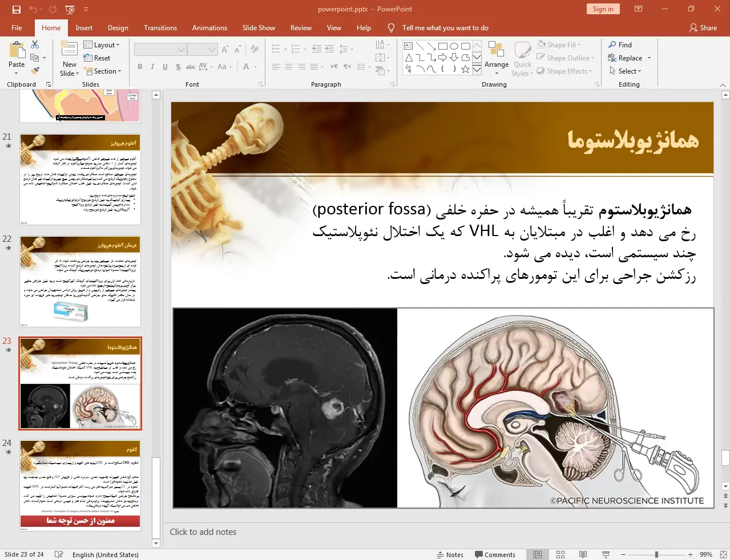Click zoom in plus button
The image size is (730, 560).
click(x=690, y=554)
